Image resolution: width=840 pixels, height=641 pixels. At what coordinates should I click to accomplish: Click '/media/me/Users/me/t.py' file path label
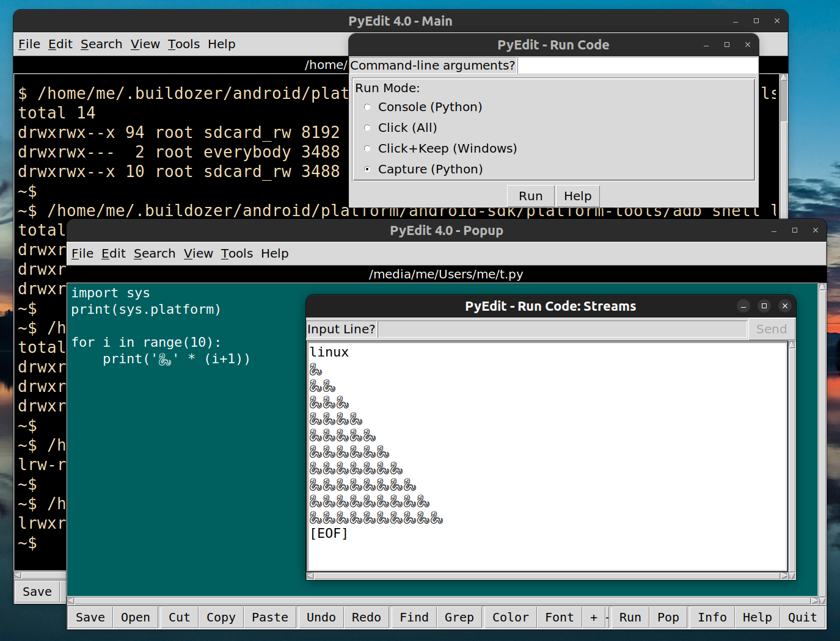446,274
